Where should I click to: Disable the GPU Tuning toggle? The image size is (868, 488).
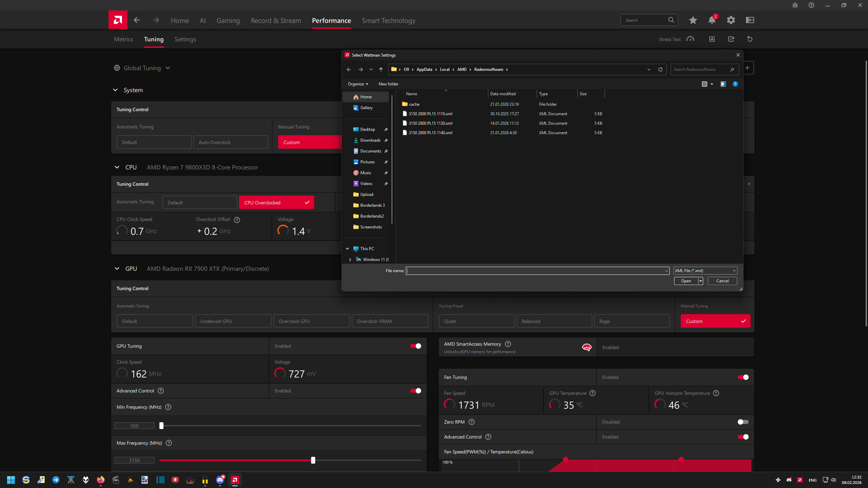[x=415, y=346]
